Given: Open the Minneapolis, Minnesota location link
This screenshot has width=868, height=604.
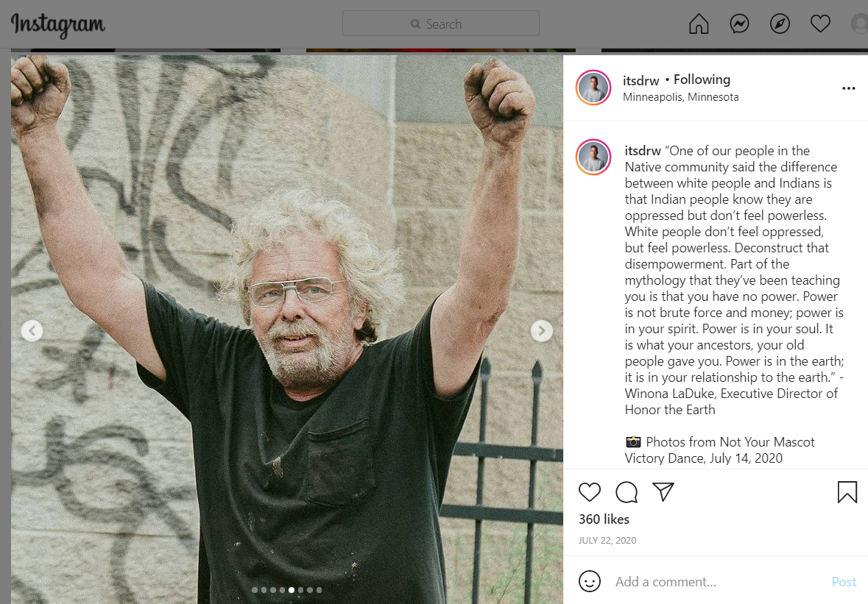Looking at the screenshot, I should click(x=680, y=97).
